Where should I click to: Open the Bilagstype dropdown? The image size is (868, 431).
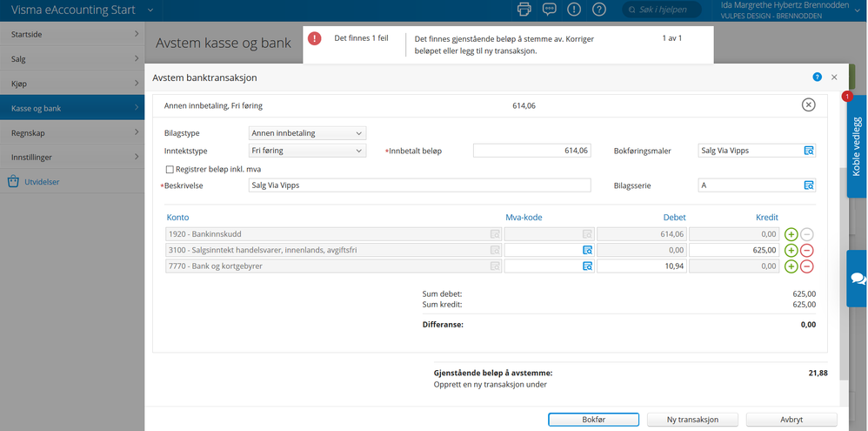pos(308,133)
